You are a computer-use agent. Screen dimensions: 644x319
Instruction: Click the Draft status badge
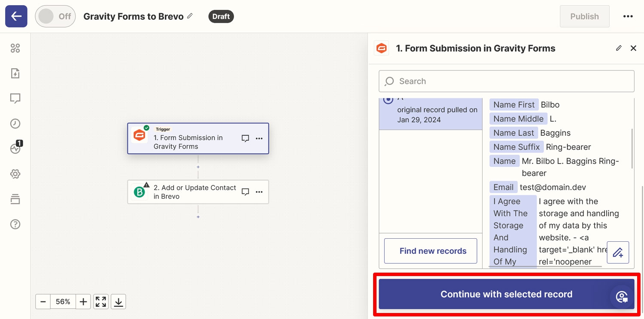point(221,16)
